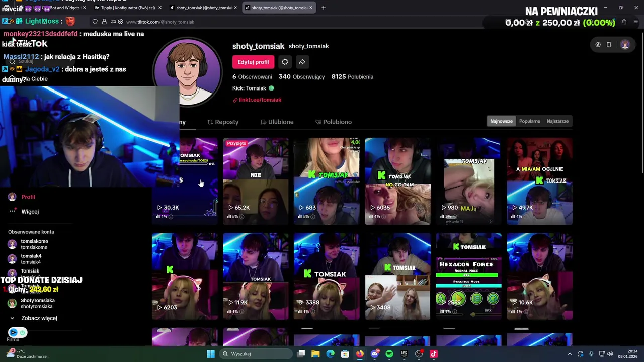The width and height of the screenshot is (644, 362).
Task: Click the share profile arrow icon
Action: 302,62
